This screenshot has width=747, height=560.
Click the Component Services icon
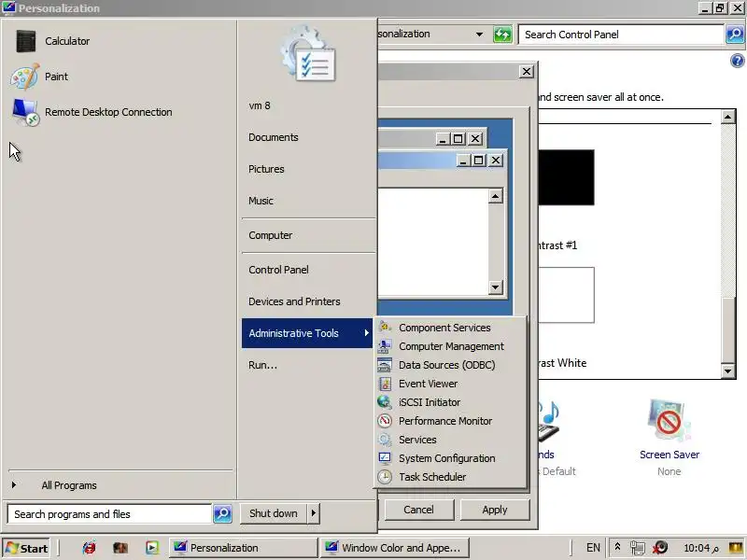(x=385, y=328)
